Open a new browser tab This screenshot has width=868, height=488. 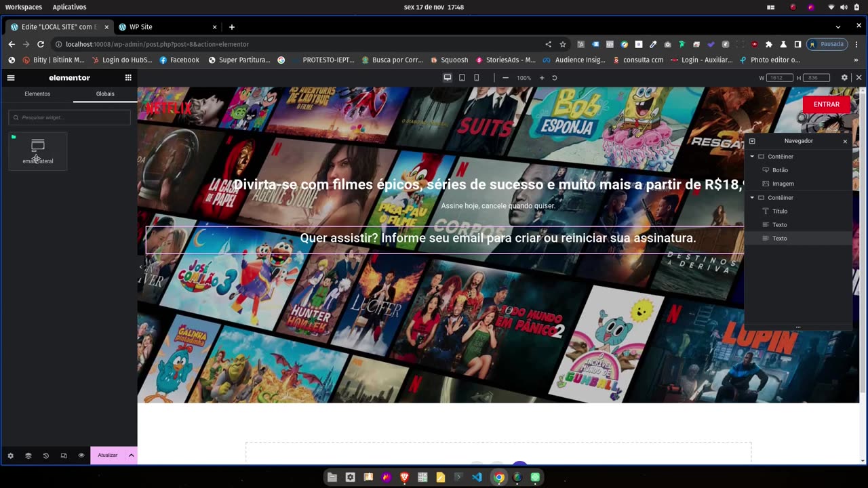[232, 27]
